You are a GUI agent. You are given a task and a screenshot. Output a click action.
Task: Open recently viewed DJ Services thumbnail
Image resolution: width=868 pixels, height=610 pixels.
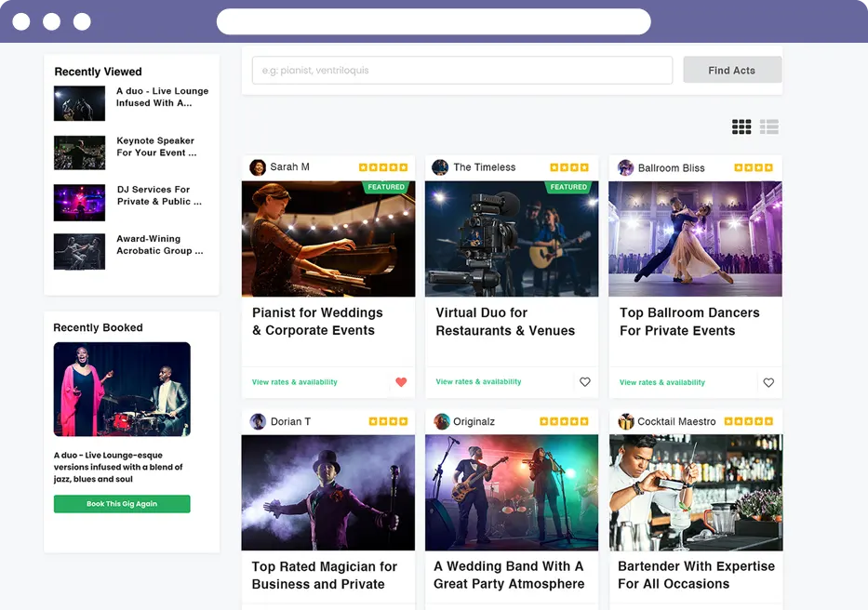click(x=79, y=203)
